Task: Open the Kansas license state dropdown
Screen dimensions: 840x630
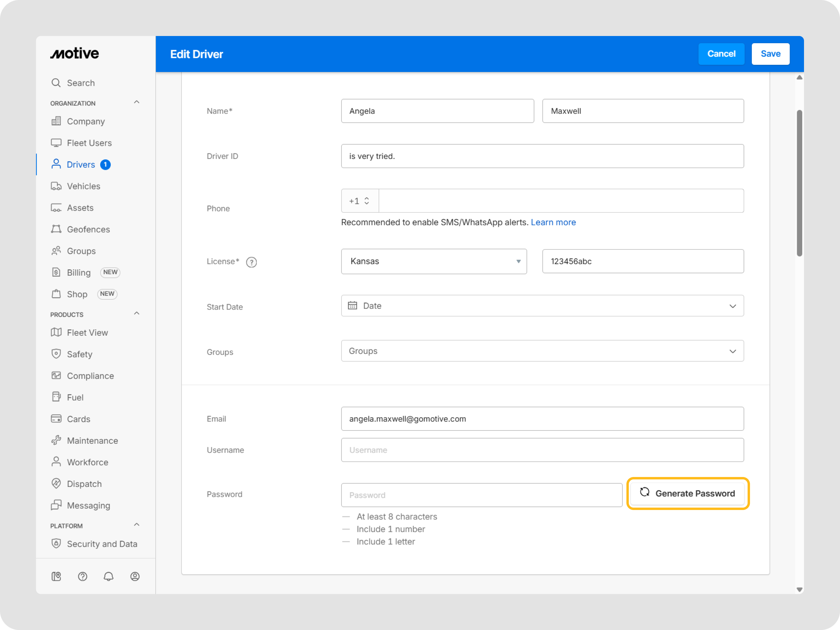Action: click(434, 261)
